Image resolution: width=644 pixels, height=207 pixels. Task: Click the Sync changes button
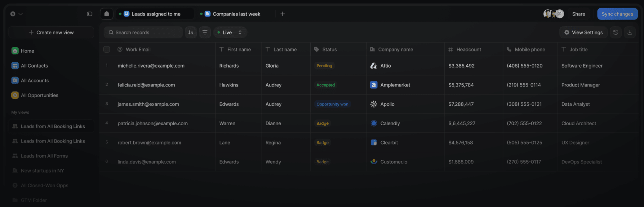click(x=617, y=14)
